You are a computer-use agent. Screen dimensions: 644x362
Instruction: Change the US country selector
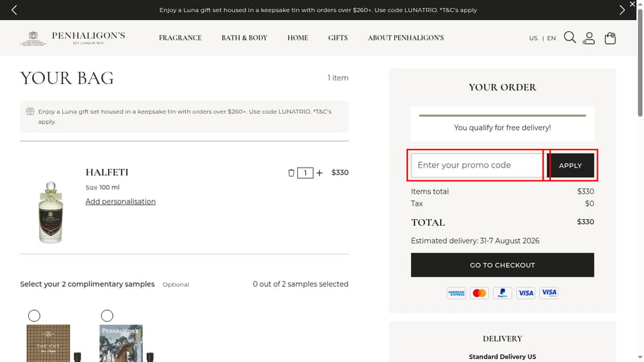coord(533,38)
